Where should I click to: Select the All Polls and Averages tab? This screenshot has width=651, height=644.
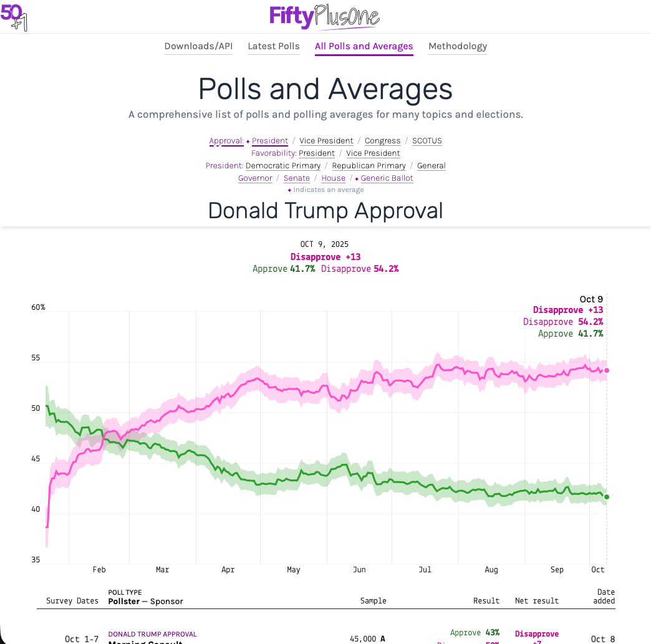tap(364, 46)
